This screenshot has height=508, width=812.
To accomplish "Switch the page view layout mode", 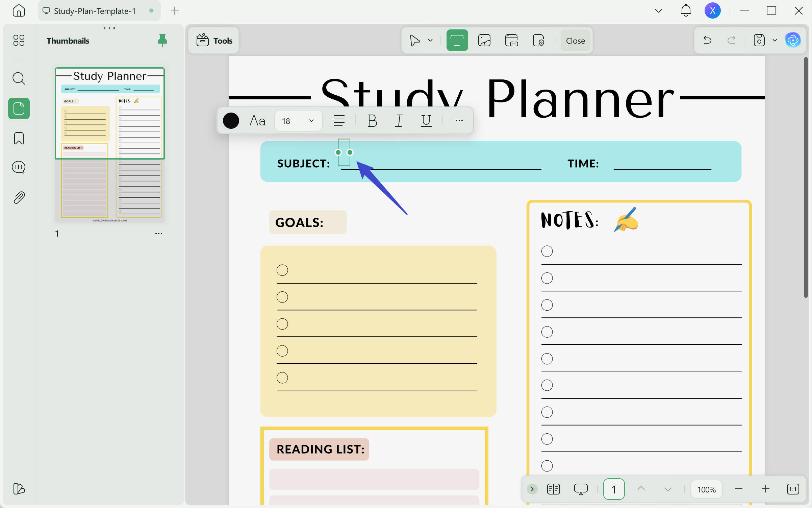I will (553, 489).
